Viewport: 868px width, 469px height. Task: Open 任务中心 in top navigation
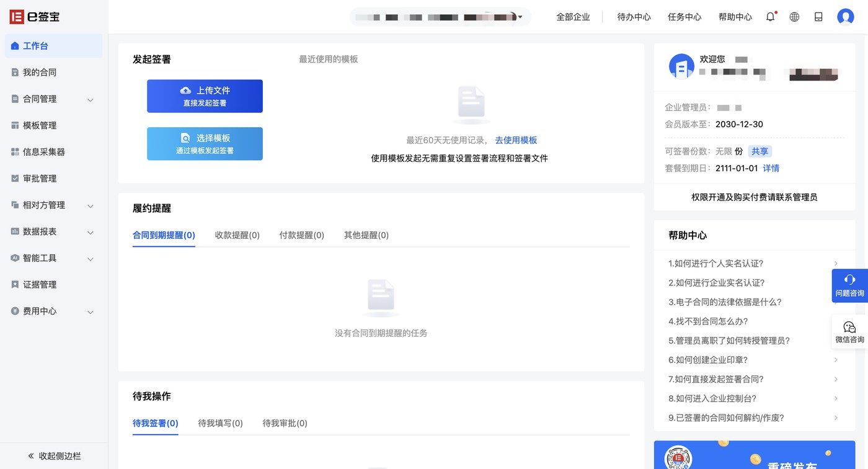click(684, 17)
